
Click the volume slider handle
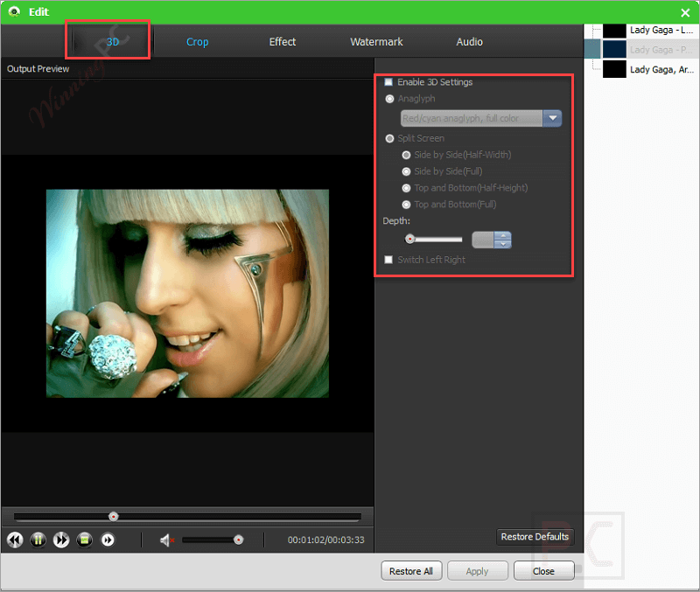click(238, 540)
